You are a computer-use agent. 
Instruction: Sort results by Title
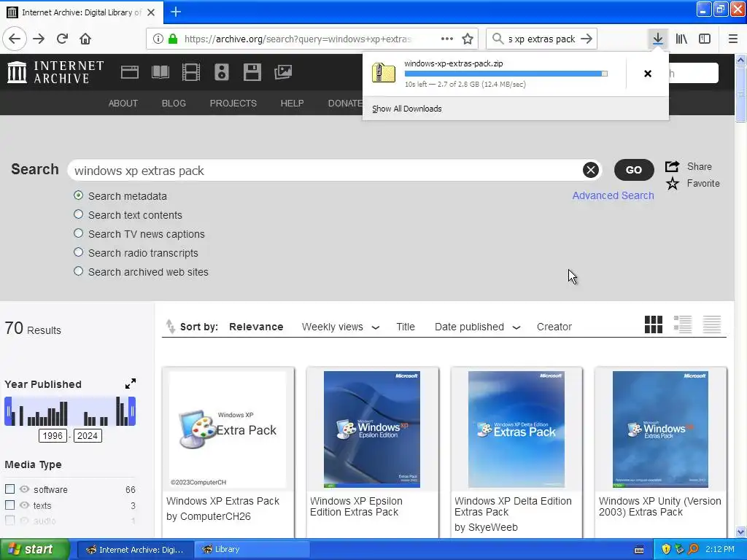coord(406,327)
